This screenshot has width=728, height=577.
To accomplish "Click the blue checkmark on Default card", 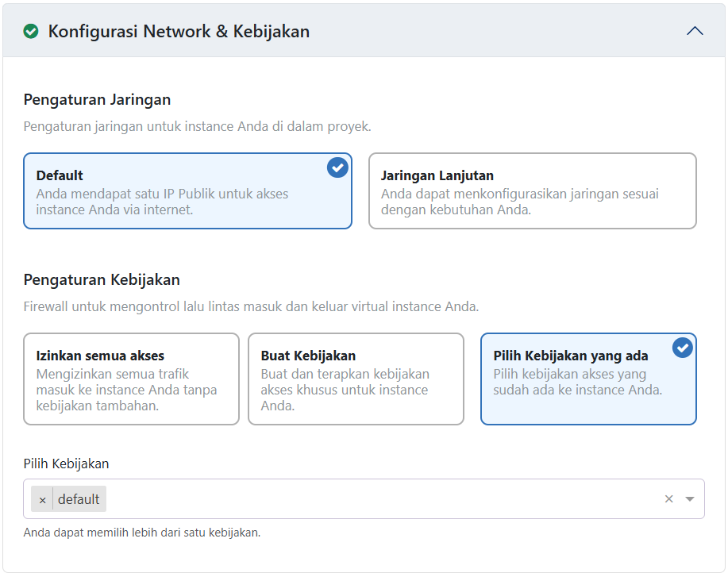I will pos(337,167).
